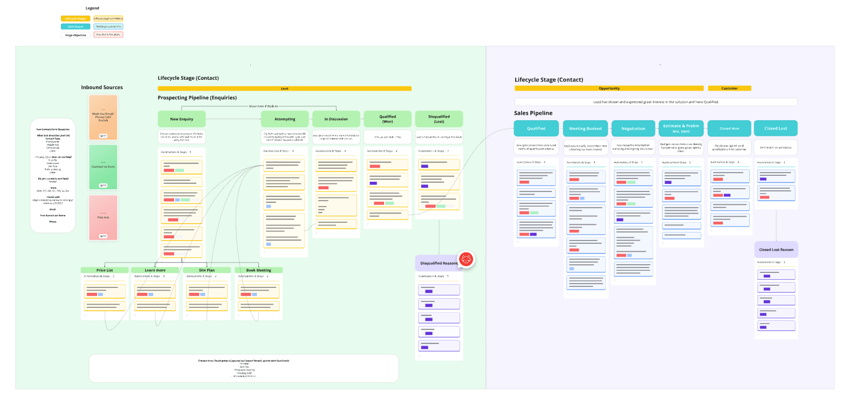Select the In Discussion stage box

[x=336, y=119]
